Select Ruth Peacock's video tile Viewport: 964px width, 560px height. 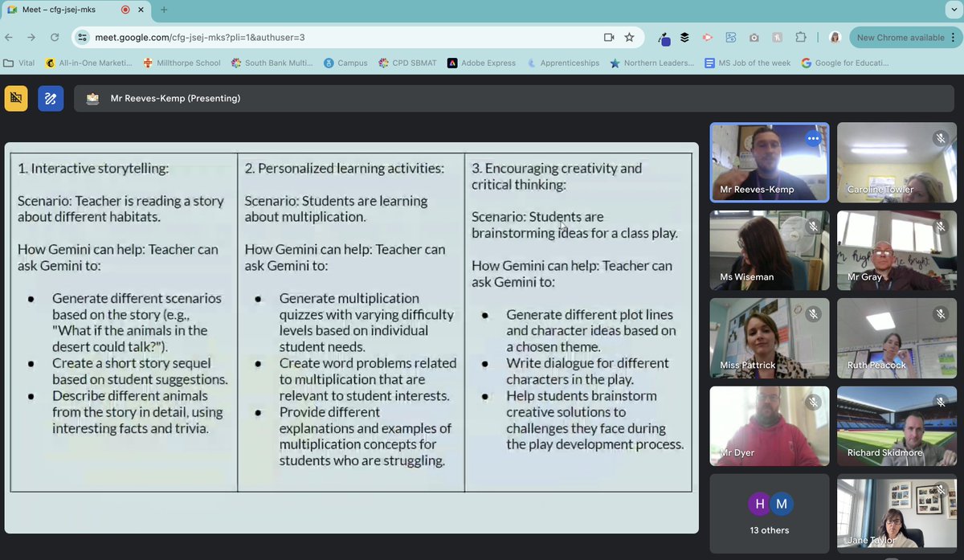tap(897, 337)
